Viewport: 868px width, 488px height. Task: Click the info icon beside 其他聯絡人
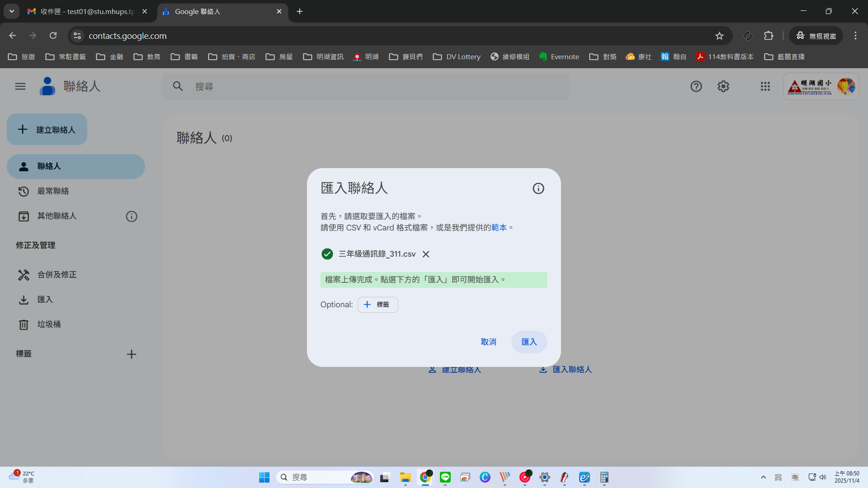(132, 216)
